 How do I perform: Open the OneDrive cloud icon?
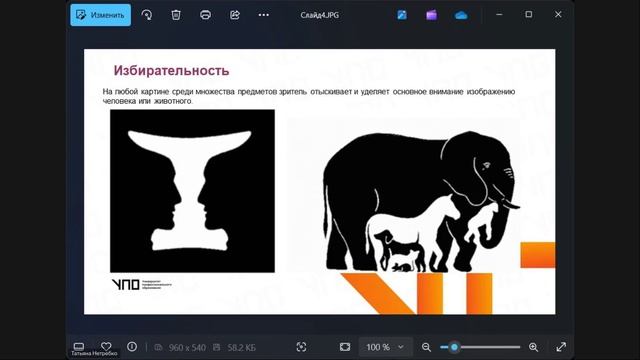pyautogui.click(x=461, y=15)
